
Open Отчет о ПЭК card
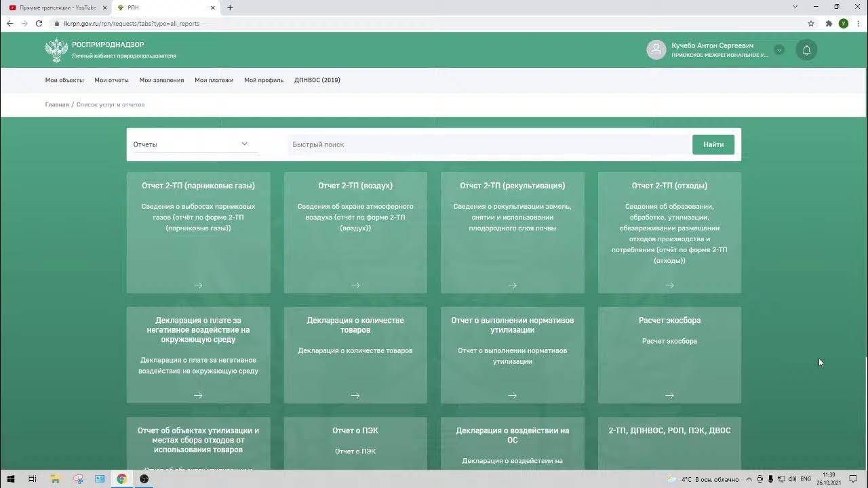tap(355, 443)
